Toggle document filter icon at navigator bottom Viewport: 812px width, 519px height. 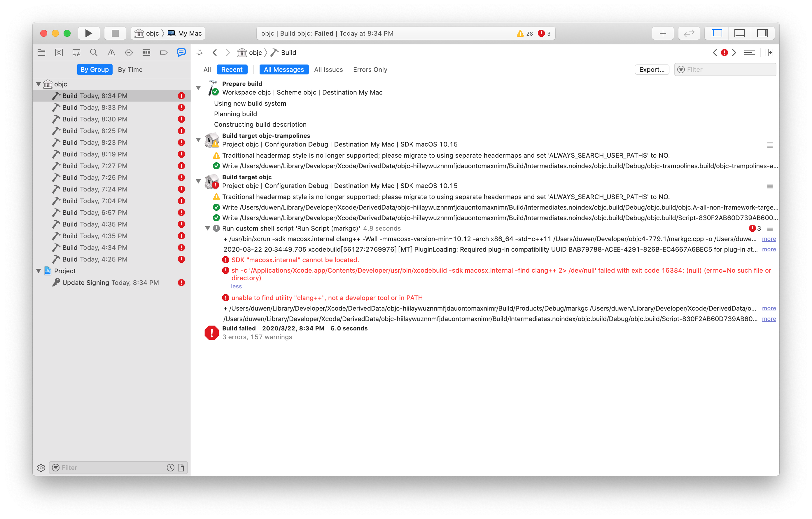[x=181, y=468]
